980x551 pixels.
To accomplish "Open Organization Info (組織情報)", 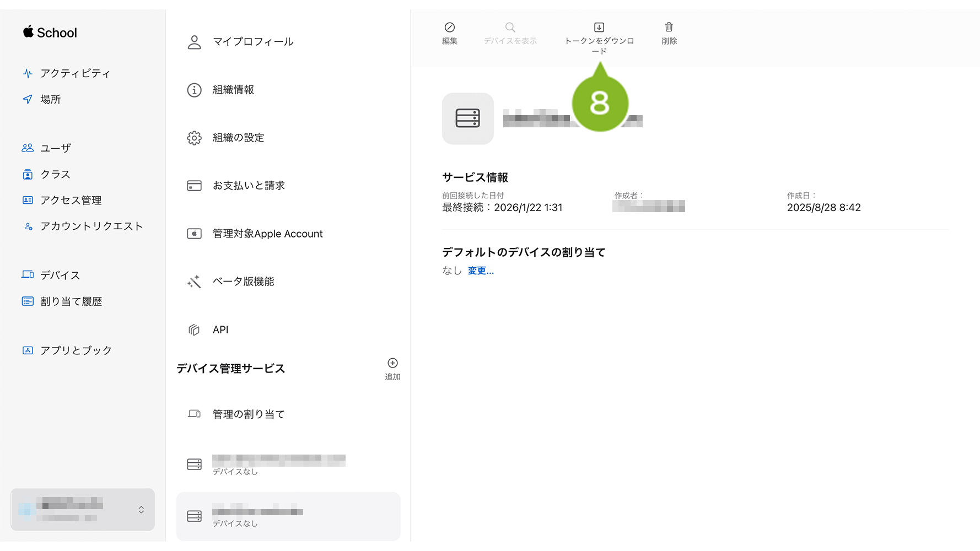I will tap(233, 90).
